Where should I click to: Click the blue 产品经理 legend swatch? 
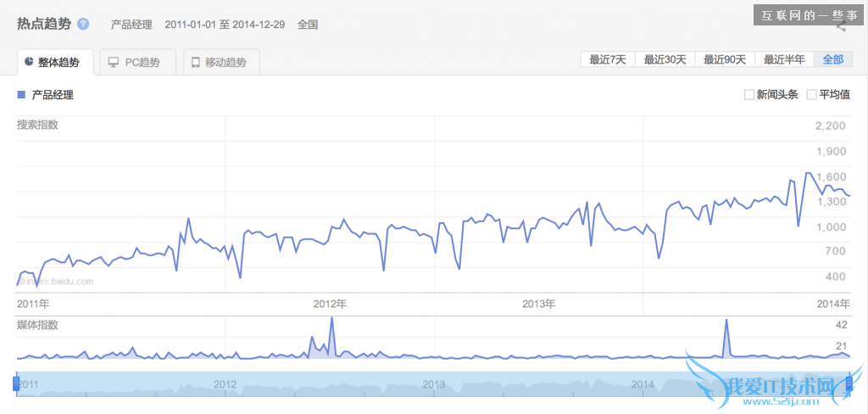click(x=21, y=95)
